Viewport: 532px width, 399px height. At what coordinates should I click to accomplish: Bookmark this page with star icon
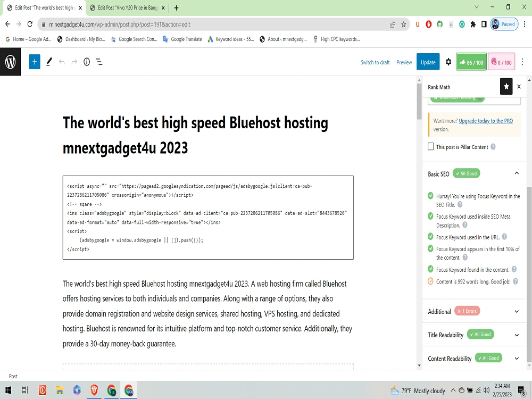403,24
